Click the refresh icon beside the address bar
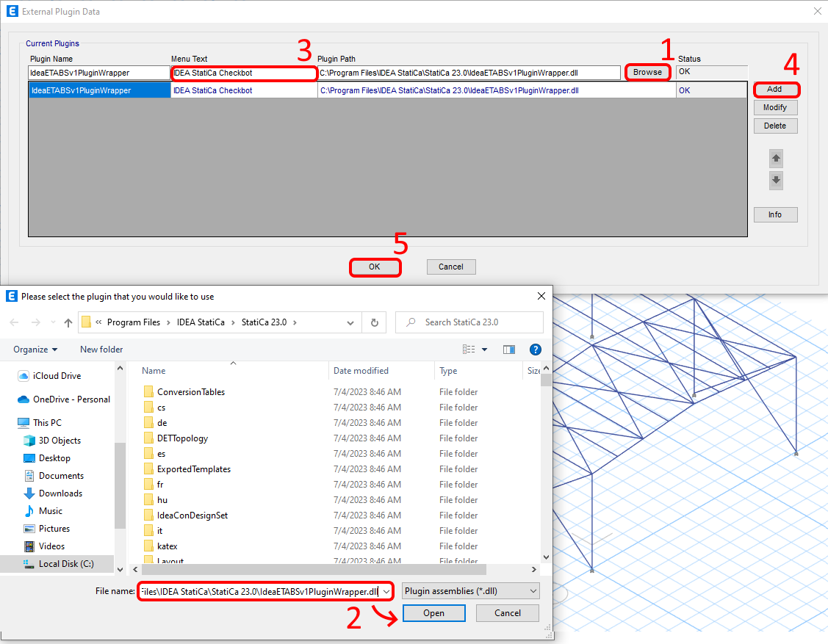The width and height of the screenshot is (828, 644). pos(375,322)
